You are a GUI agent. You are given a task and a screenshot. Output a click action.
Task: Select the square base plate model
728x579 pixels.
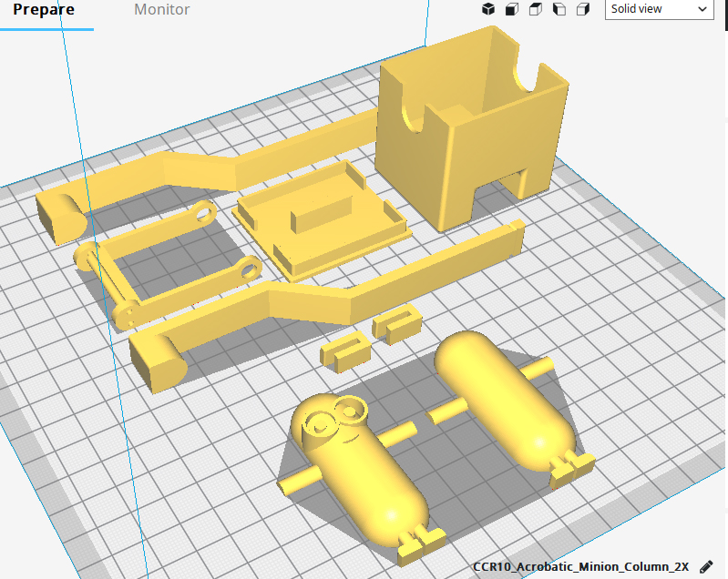tap(323, 222)
